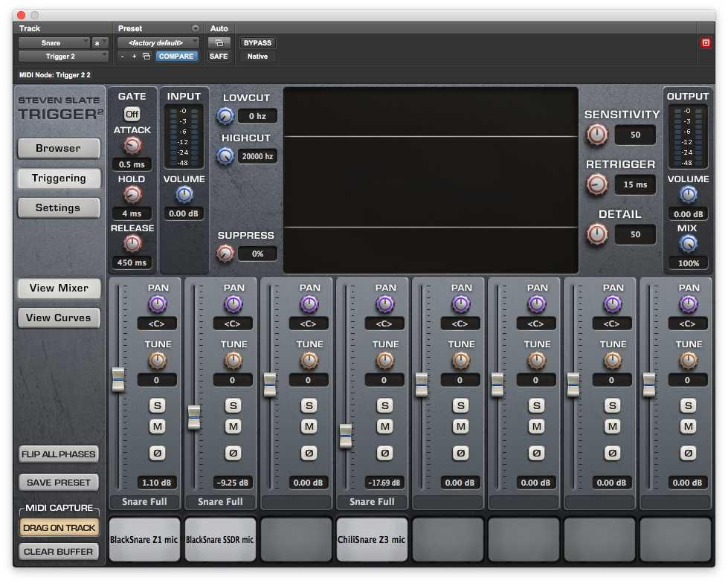Click the COMPARE button
The height and width of the screenshot is (583, 728).
pos(176,57)
